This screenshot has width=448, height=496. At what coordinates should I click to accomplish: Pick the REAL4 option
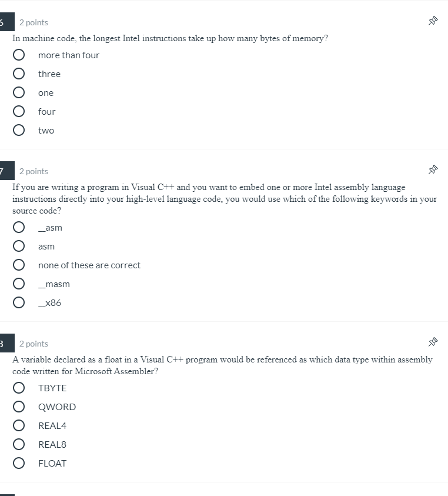coord(19,425)
